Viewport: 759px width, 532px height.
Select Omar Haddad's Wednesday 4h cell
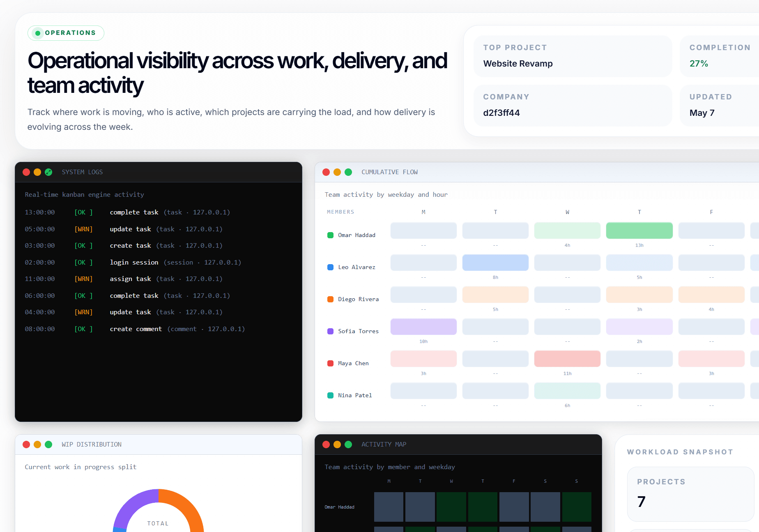pyautogui.click(x=567, y=230)
